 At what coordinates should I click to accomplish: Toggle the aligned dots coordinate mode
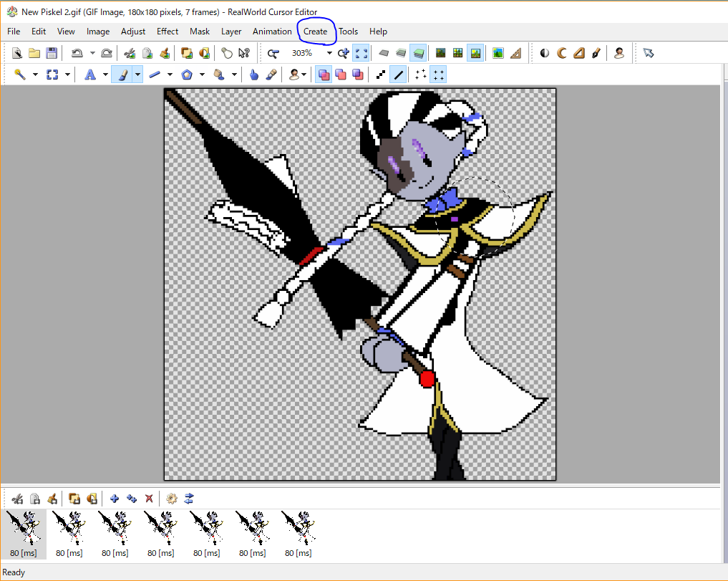point(438,75)
